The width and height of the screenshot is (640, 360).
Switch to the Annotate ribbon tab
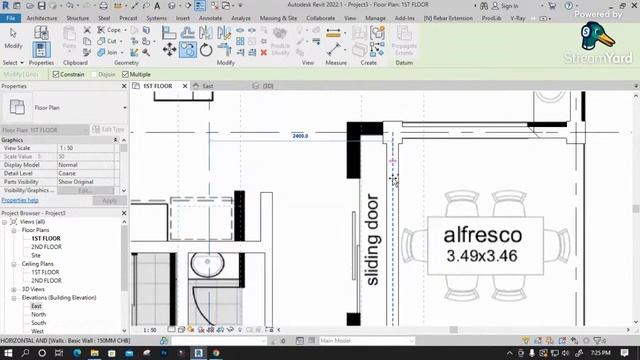(x=210, y=18)
